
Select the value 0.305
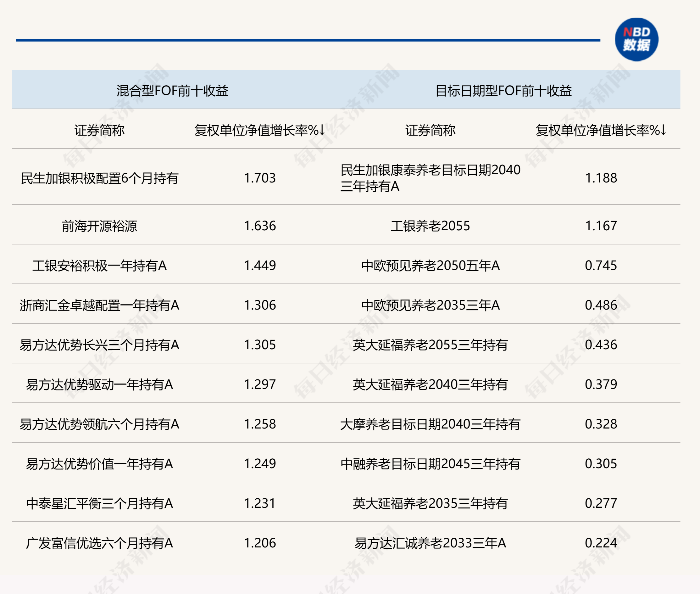601,464
